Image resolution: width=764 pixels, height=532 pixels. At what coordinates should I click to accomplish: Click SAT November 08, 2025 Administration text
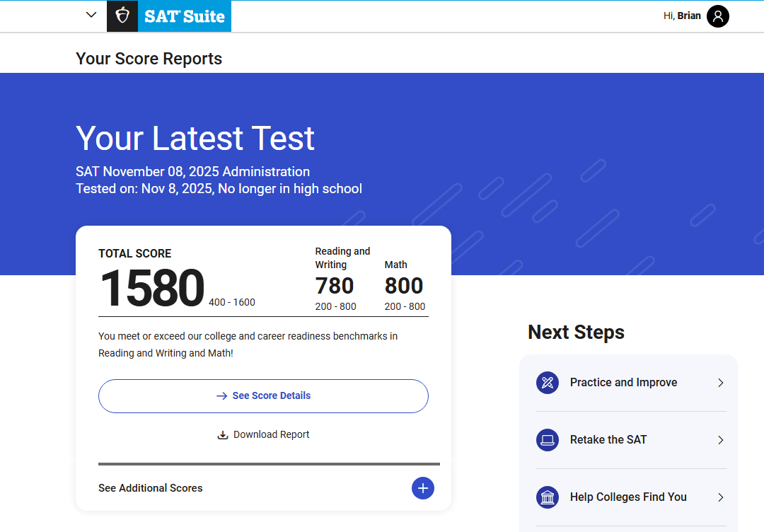[x=192, y=171]
